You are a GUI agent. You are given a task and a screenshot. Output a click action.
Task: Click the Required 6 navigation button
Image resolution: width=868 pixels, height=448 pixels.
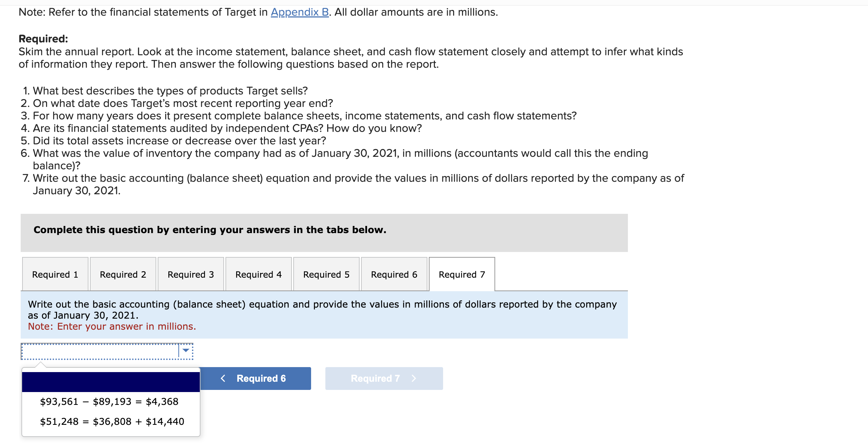click(x=255, y=378)
